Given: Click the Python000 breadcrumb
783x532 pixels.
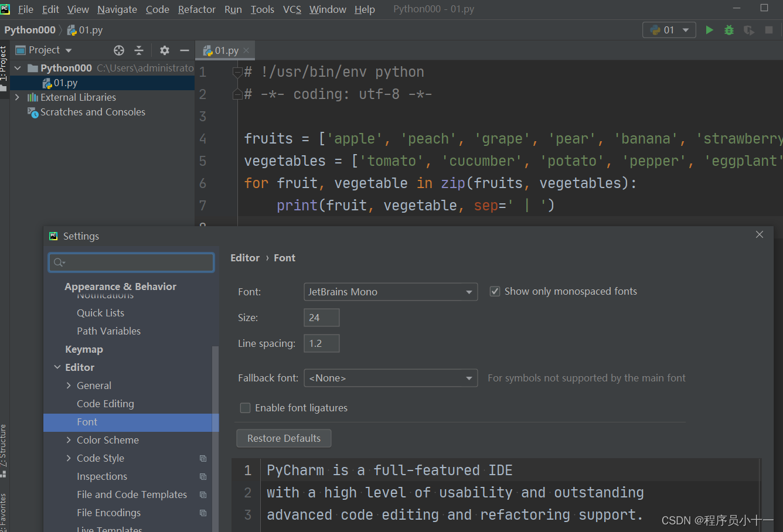Looking at the screenshot, I should tap(30, 30).
